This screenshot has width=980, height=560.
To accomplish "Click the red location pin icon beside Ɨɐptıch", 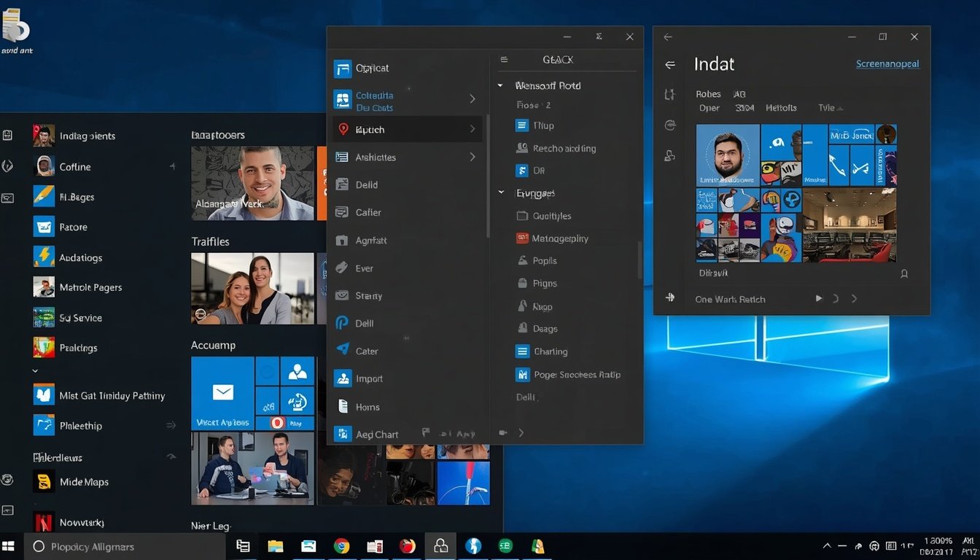I will tap(343, 129).
